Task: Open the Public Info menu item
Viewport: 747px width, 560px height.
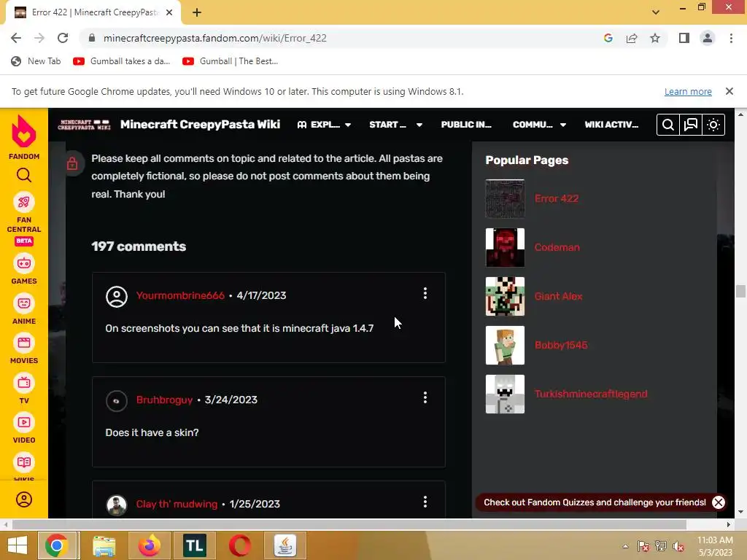Action: 466,125
